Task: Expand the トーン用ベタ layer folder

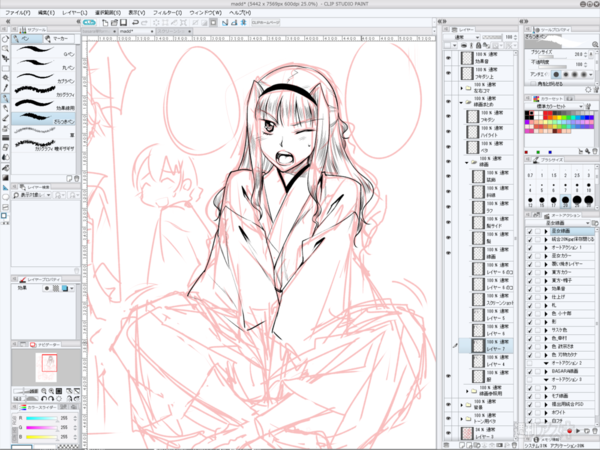Action: pos(461,419)
